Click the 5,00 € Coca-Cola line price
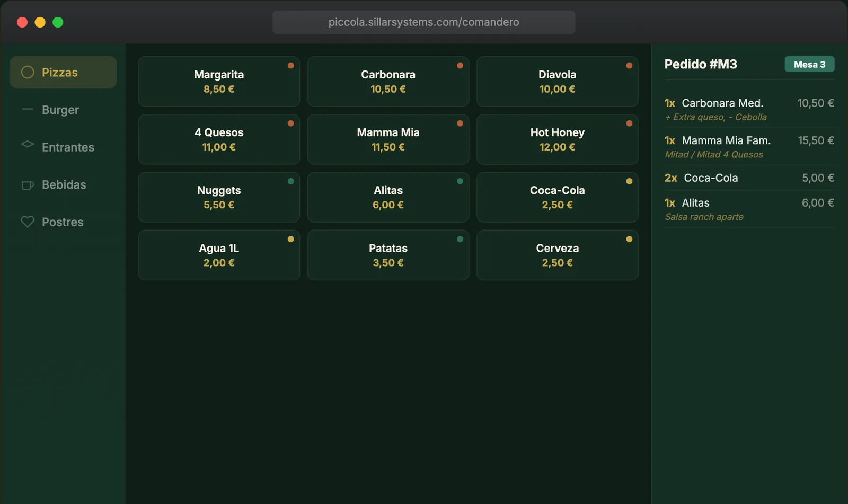848x504 pixels. [818, 178]
